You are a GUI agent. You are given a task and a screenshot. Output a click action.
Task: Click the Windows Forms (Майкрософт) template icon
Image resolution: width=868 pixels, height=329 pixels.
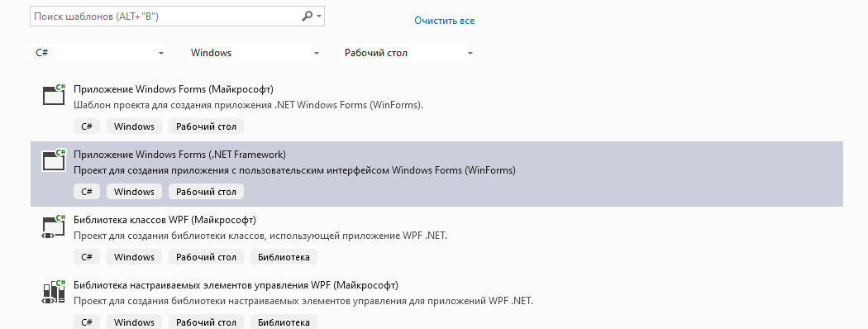55,95
